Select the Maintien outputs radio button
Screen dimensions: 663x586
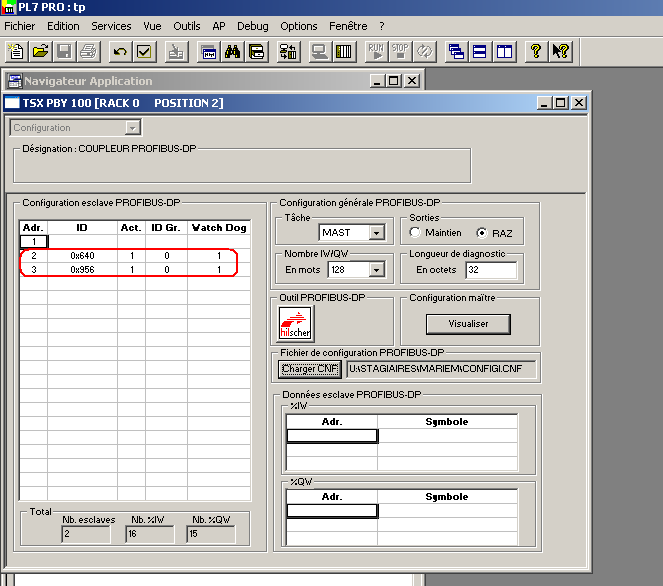click(x=415, y=232)
